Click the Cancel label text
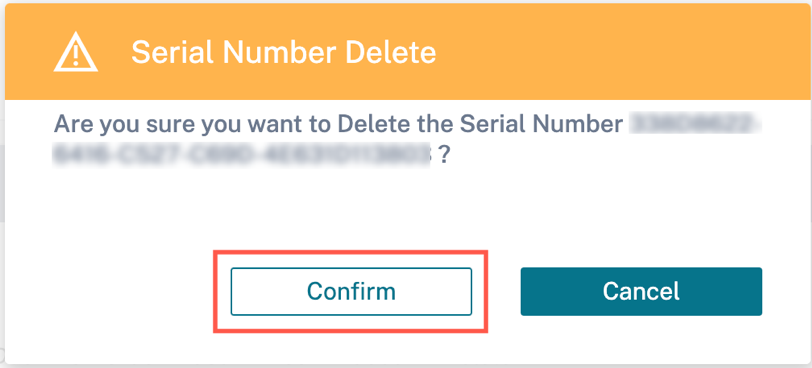The image size is (812, 368). (x=641, y=291)
